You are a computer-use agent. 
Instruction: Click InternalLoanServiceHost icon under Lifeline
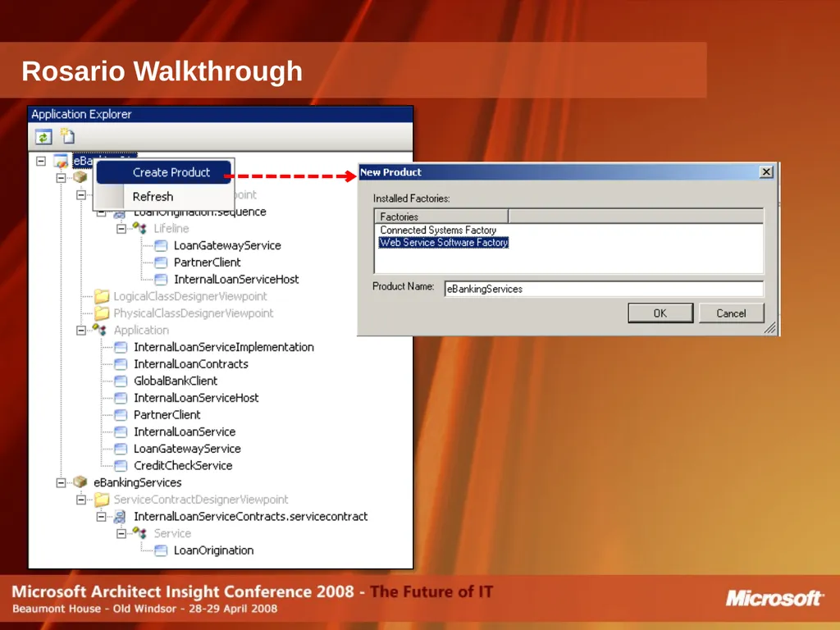coord(161,280)
